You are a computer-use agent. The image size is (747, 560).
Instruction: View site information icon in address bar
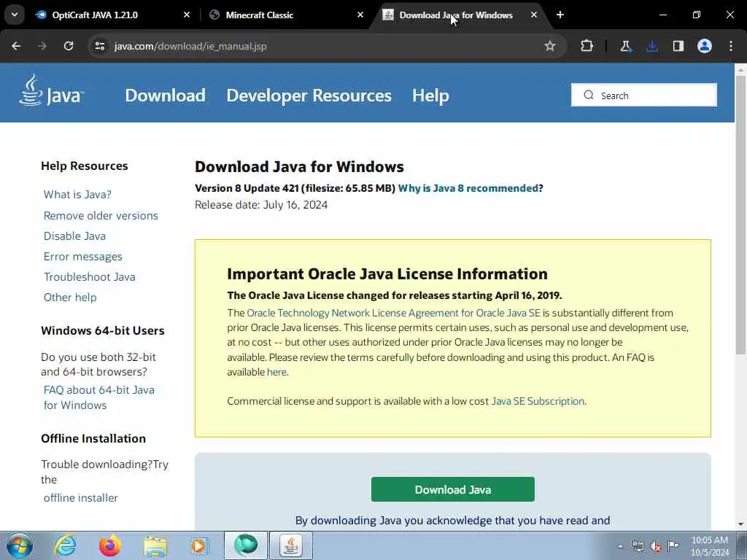(99, 46)
